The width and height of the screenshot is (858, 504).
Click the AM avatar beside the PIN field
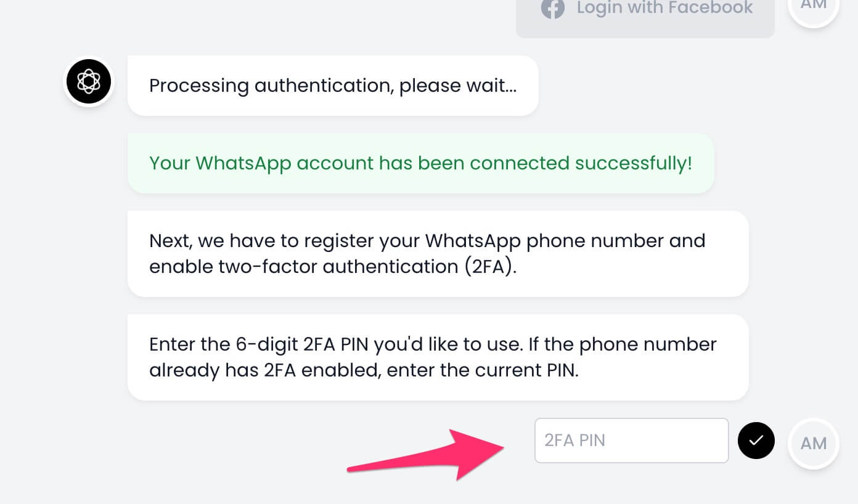pos(814,444)
